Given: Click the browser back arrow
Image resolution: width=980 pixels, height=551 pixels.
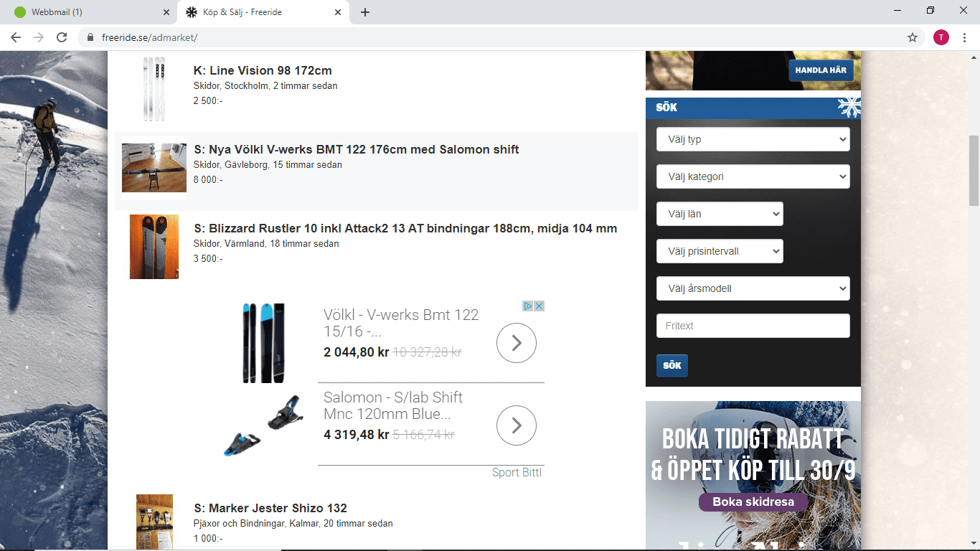Looking at the screenshot, I should [16, 37].
